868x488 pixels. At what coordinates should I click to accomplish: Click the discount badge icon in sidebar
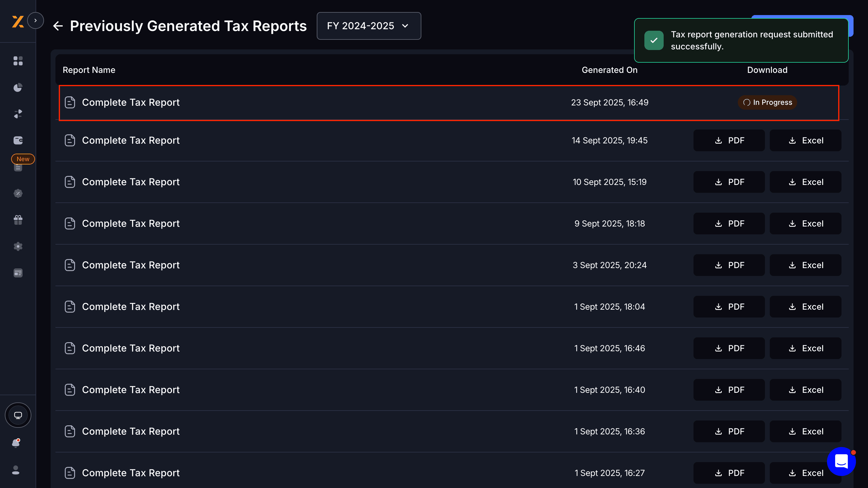pyautogui.click(x=18, y=193)
